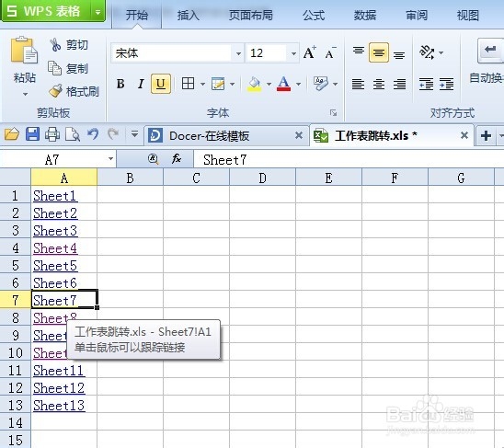
Task: Select row 14 header
Action: pos(16,422)
